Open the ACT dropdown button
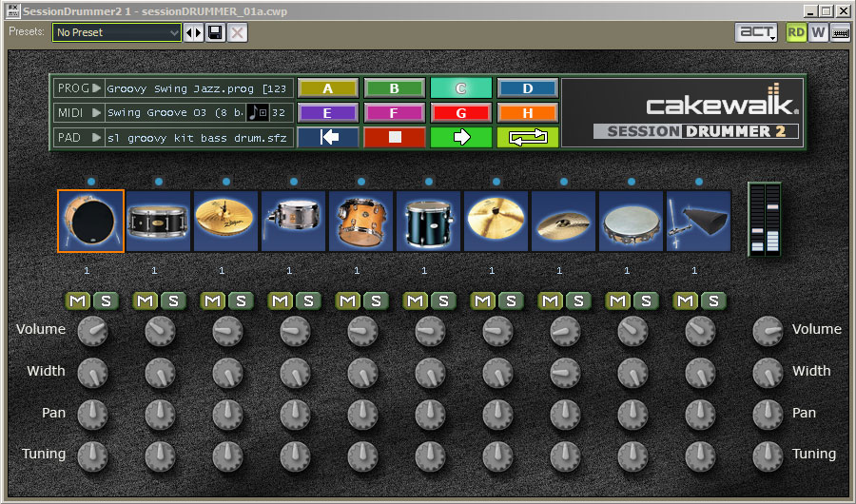Viewport: 856px width, 504px height. point(757,32)
